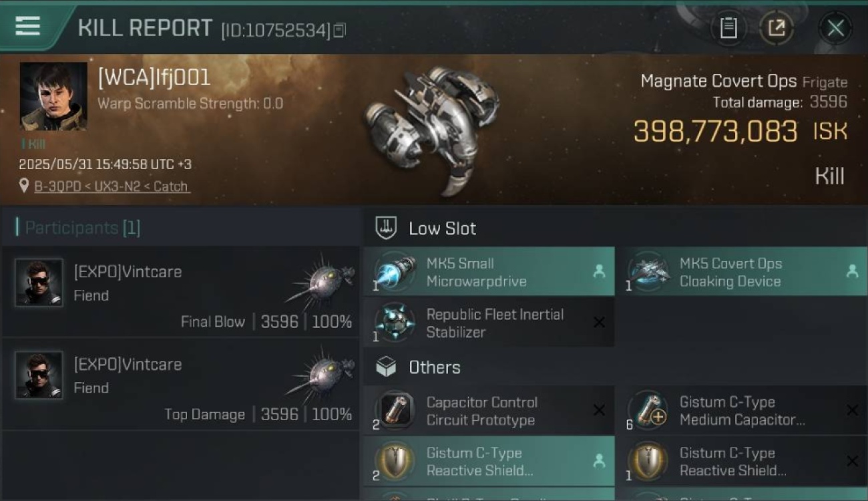
Task: Select the Top Damage Vintcare participant portrait
Action: tap(39, 375)
